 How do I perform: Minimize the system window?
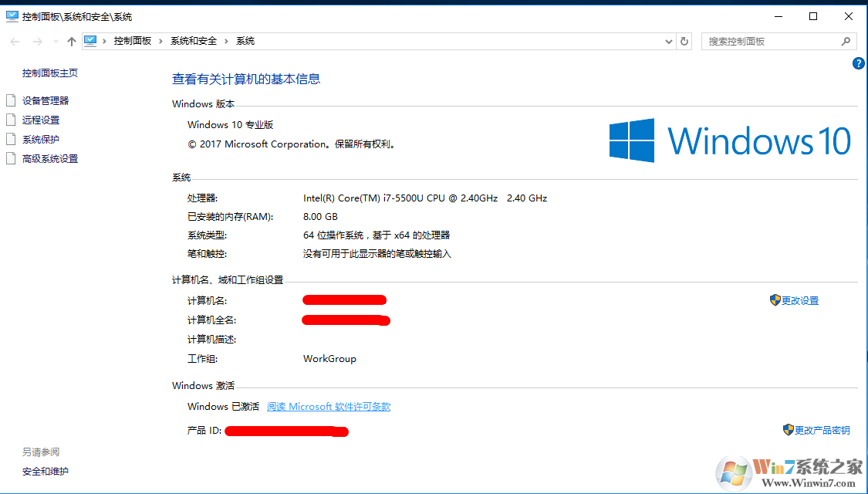click(x=778, y=17)
